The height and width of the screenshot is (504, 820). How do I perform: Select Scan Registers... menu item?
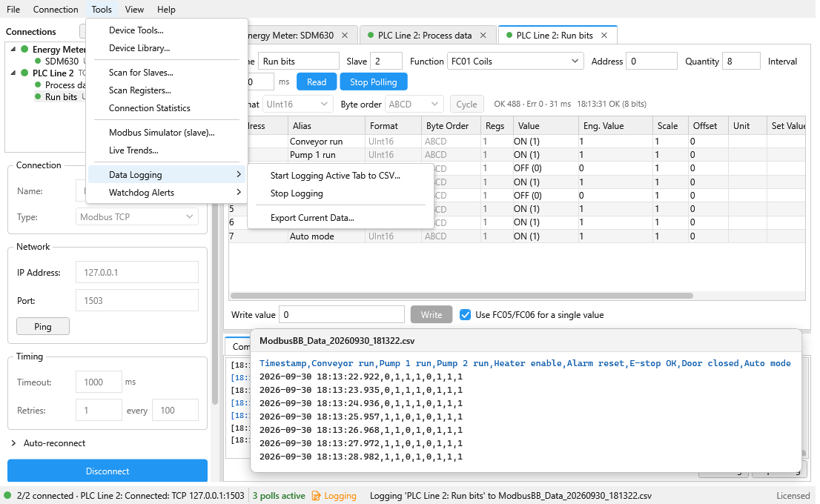(x=166, y=90)
